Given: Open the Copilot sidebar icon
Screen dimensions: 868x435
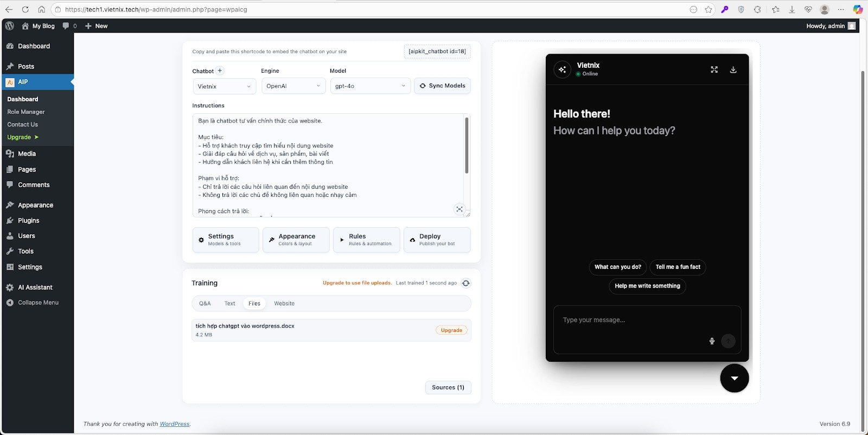Looking at the screenshot, I should point(858,9).
